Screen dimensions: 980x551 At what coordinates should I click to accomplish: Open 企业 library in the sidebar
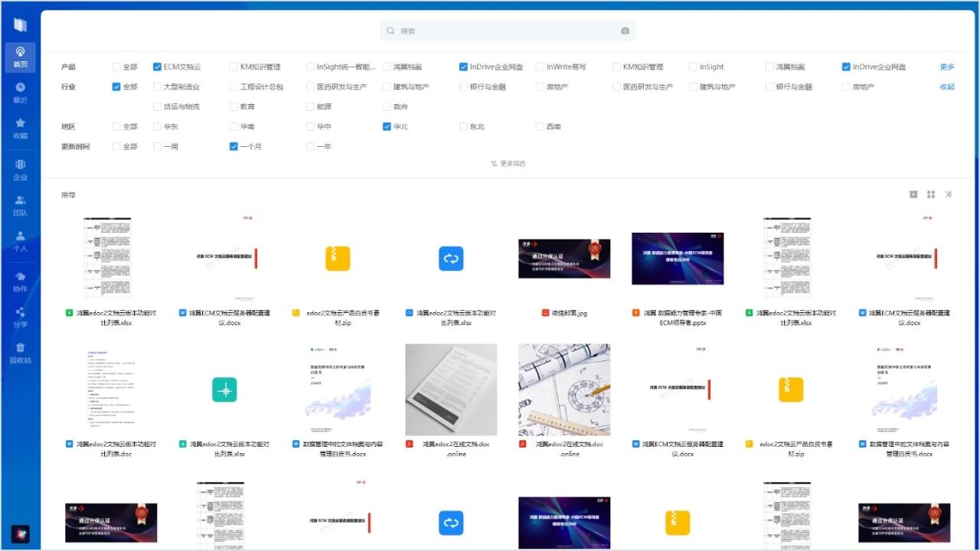tap(20, 170)
